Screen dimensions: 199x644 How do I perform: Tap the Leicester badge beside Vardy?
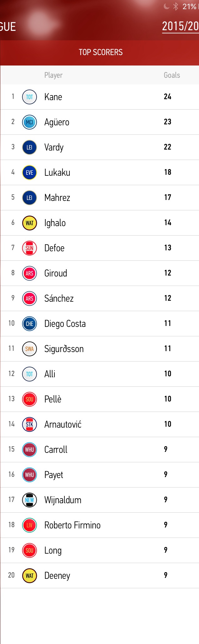click(x=30, y=147)
